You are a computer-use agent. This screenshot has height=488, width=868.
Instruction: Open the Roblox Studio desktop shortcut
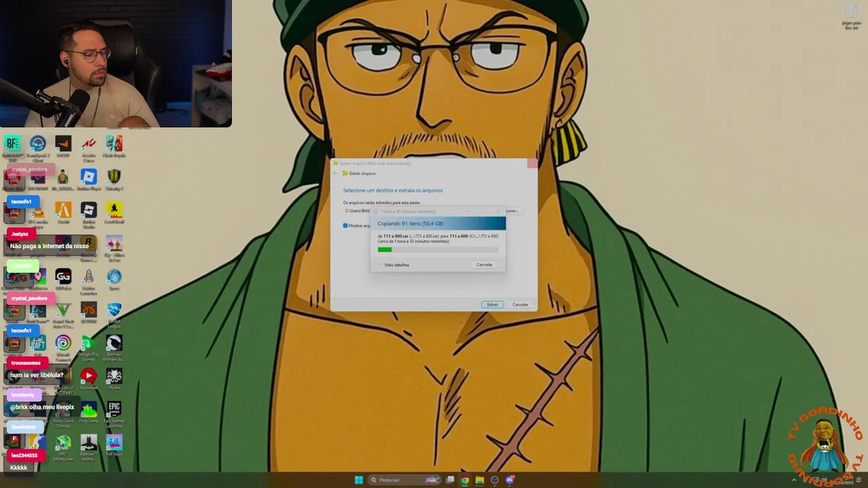(x=89, y=213)
